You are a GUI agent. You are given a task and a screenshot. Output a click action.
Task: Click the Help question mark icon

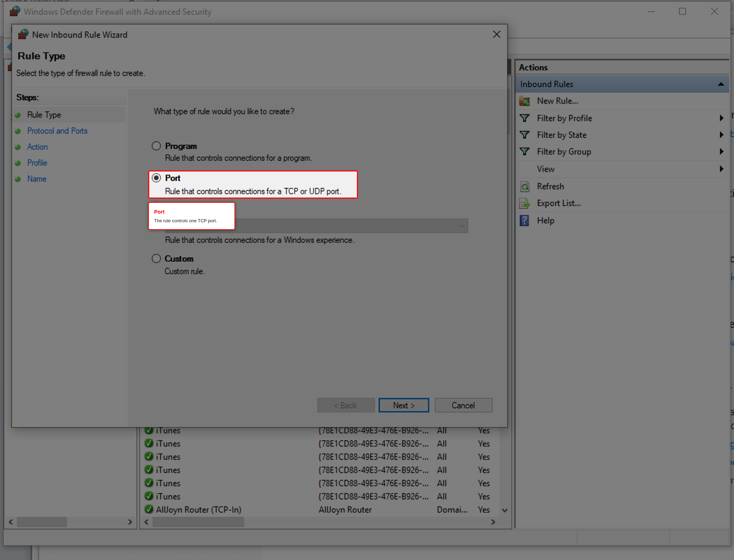524,221
